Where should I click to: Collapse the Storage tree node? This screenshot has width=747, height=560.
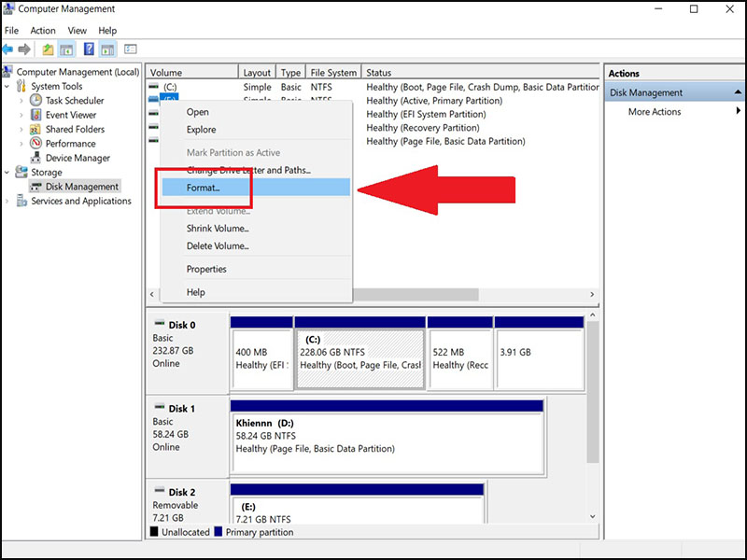(x=8, y=173)
